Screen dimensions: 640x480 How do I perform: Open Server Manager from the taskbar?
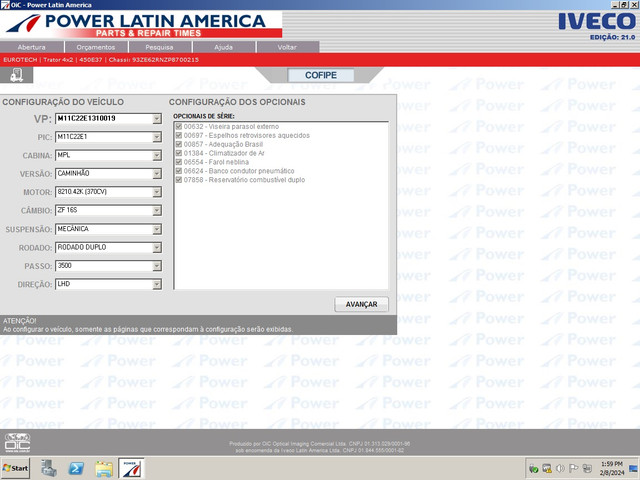pyautogui.click(x=49, y=468)
